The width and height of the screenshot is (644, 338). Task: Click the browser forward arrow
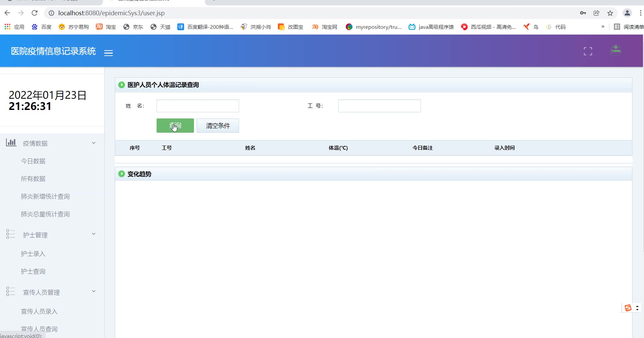pyautogui.click(x=21, y=13)
